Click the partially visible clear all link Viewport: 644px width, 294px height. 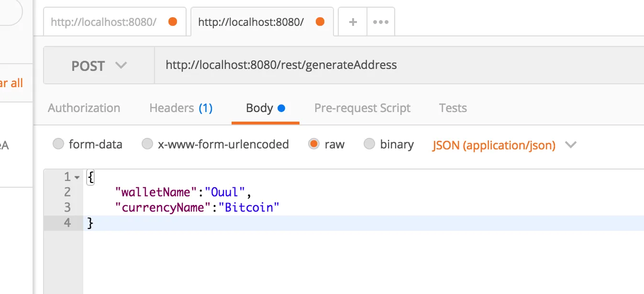click(11, 83)
